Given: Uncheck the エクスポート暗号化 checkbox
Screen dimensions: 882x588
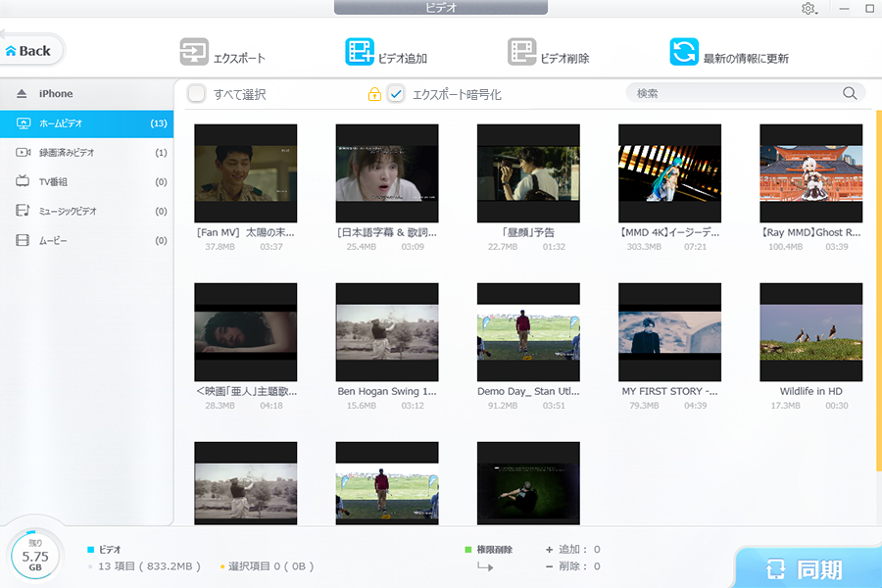Looking at the screenshot, I should pos(396,93).
